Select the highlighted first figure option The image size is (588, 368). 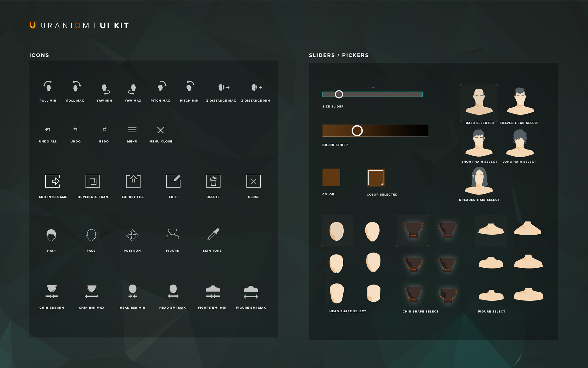tap(491, 231)
